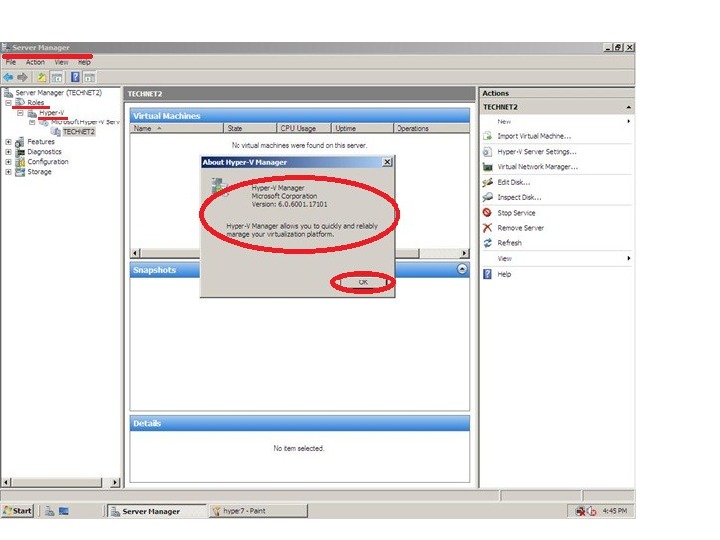Click OK in About Hyper-V Manager dialog
The image size is (720, 540).
[x=363, y=282]
